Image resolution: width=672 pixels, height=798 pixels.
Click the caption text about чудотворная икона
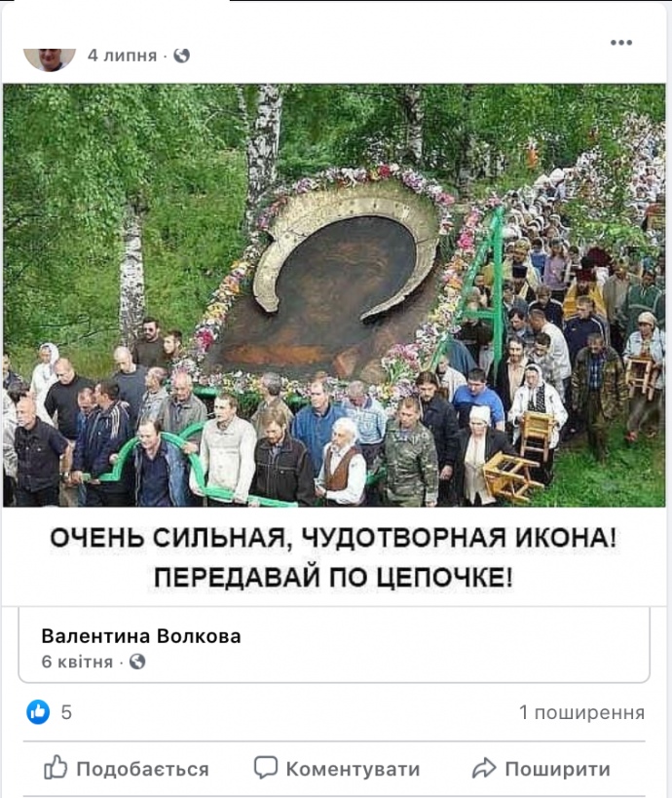[x=334, y=556]
